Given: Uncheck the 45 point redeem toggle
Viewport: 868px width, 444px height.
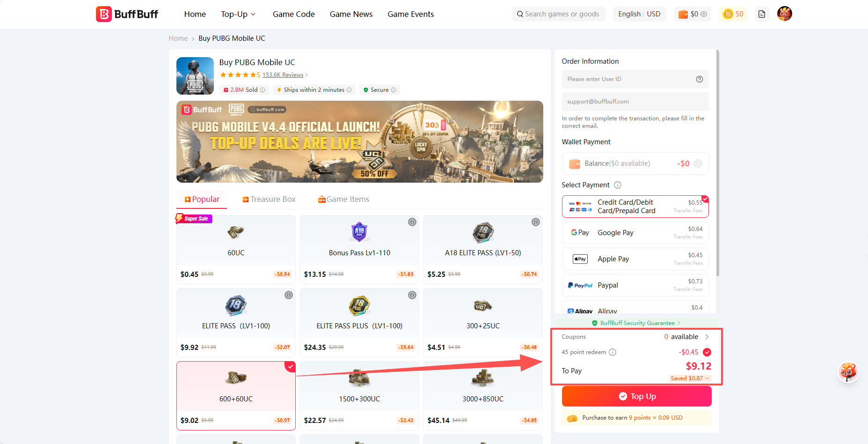Looking at the screenshot, I should (x=707, y=352).
